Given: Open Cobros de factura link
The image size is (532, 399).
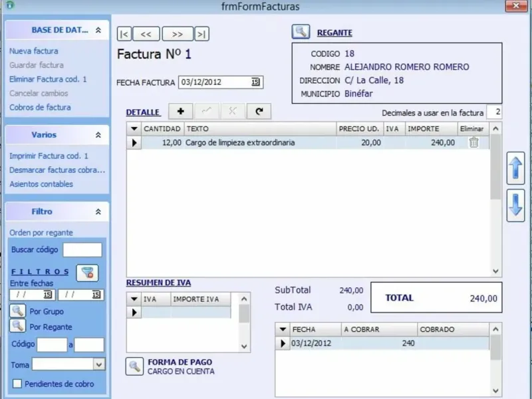Looking at the screenshot, I should click(x=40, y=107).
